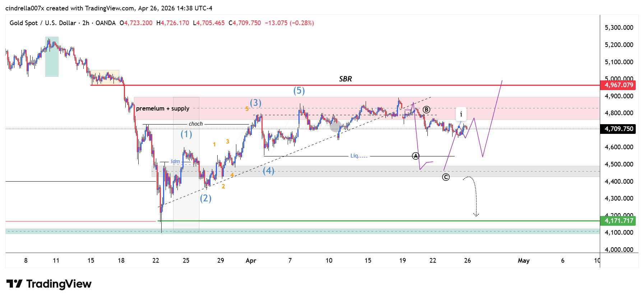
Task: Click the "premeium + supply" zone label
Action: point(163,108)
